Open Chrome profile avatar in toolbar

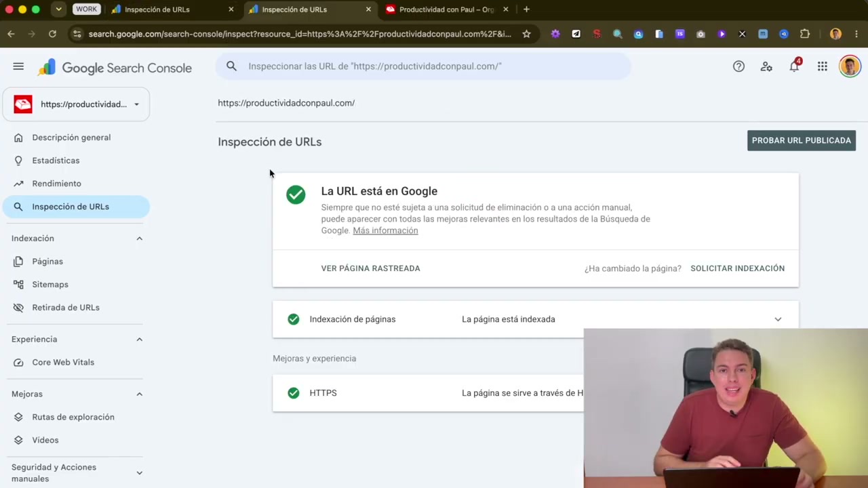835,34
